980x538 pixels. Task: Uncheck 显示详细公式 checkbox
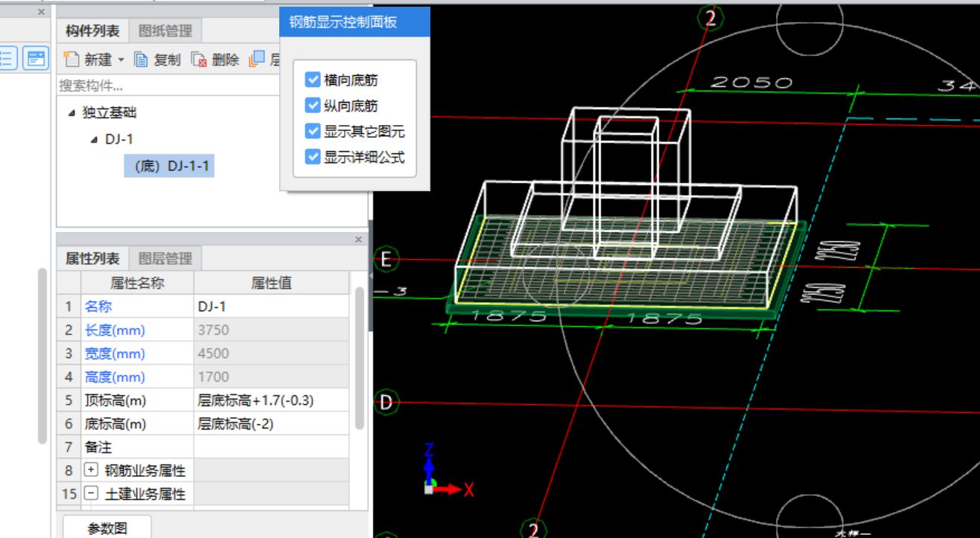(x=313, y=157)
